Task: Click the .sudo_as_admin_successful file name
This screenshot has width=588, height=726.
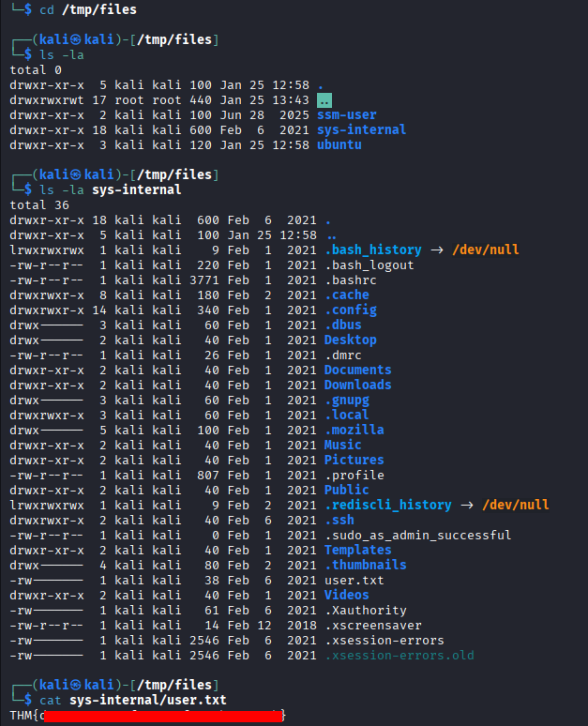Action: tap(418, 535)
